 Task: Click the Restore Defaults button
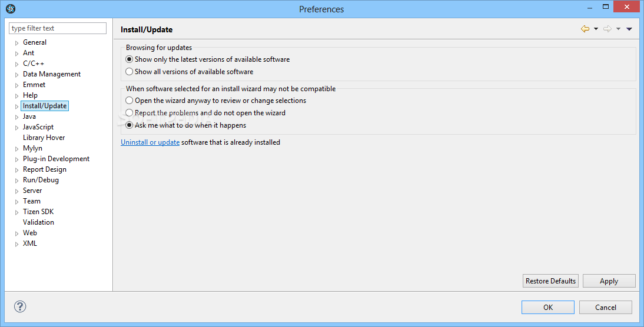pyautogui.click(x=550, y=281)
